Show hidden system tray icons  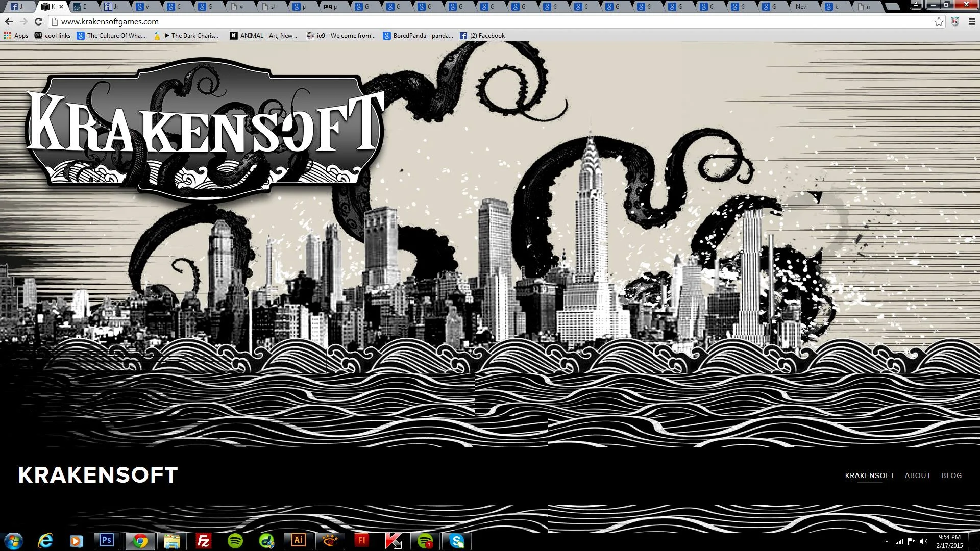coord(887,541)
